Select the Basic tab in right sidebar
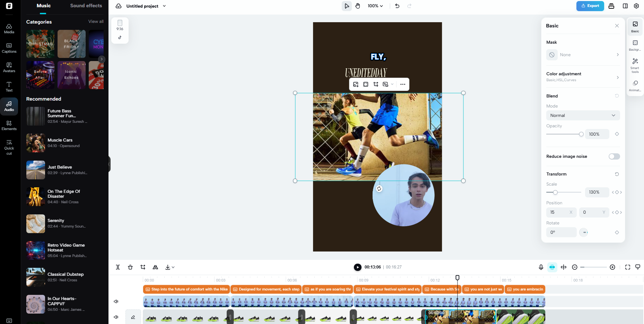Viewport: 644px width, 324px height. [x=635, y=26]
